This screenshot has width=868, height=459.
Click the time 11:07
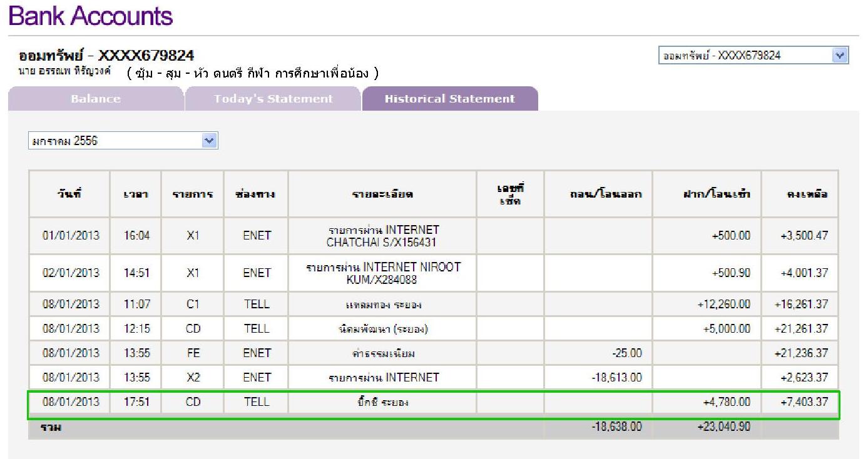click(x=136, y=305)
